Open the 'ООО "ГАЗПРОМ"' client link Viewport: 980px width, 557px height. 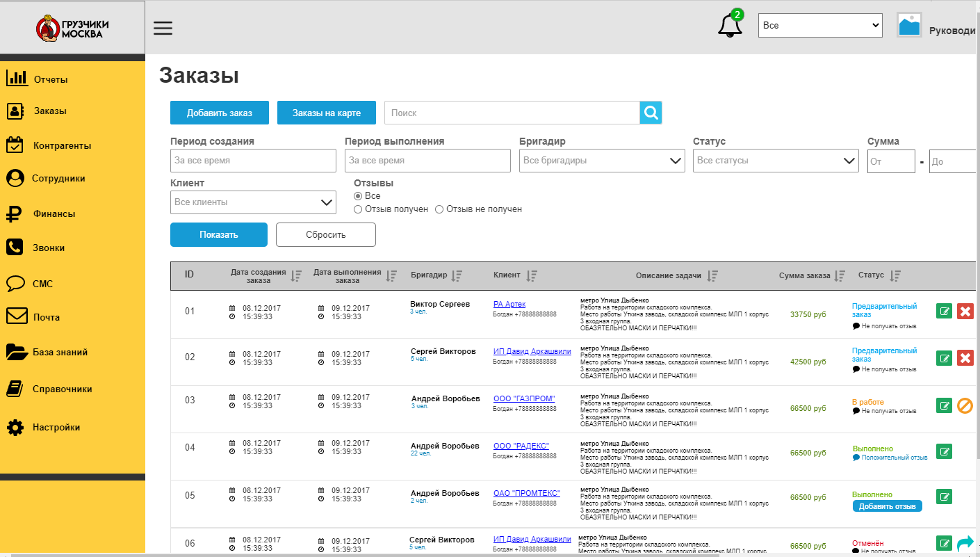524,398
